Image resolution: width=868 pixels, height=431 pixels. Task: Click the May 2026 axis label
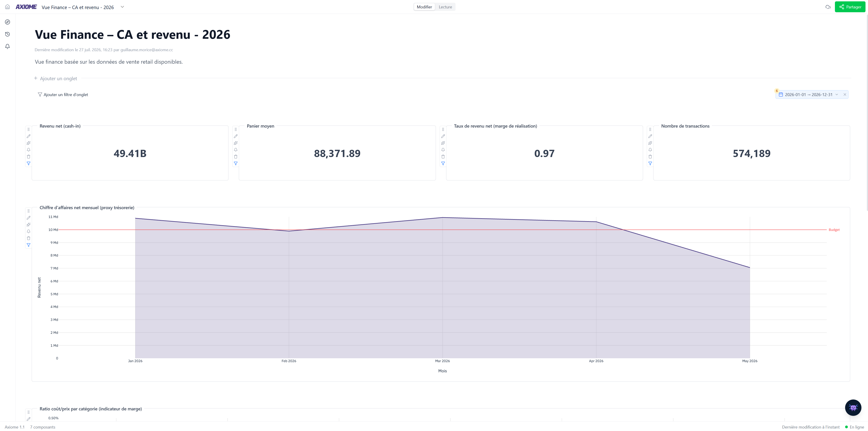[750, 361]
